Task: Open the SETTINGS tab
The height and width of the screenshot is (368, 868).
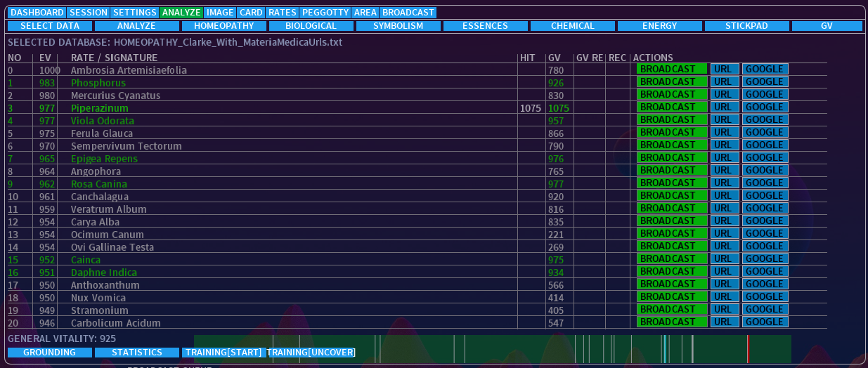Action: (134, 13)
